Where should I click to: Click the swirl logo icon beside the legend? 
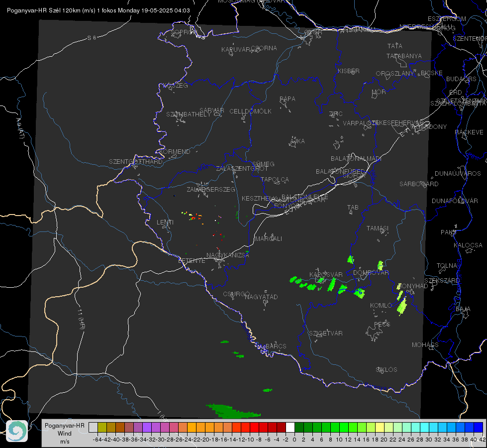(17, 431)
